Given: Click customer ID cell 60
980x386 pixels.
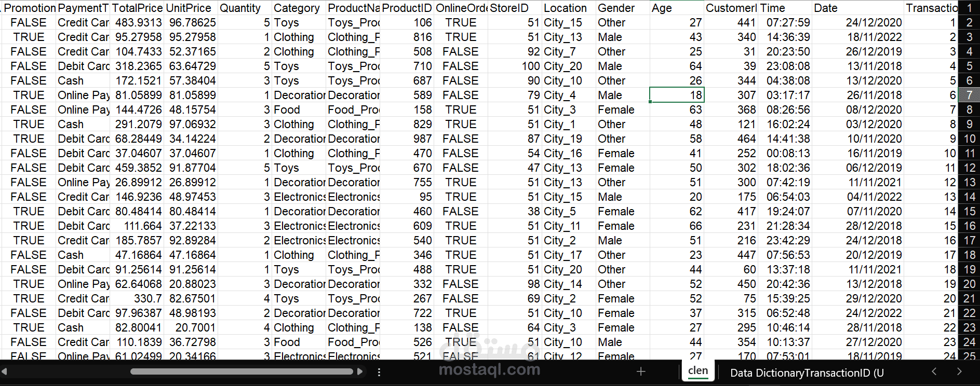Looking at the screenshot, I should 731,270.
